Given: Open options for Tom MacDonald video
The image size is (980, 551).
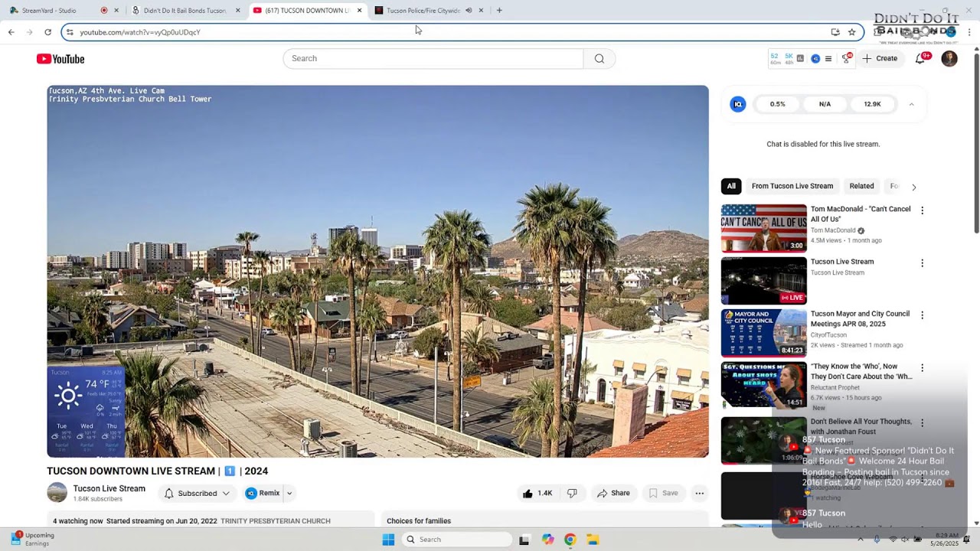Looking at the screenshot, I should (x=922, y=210).
